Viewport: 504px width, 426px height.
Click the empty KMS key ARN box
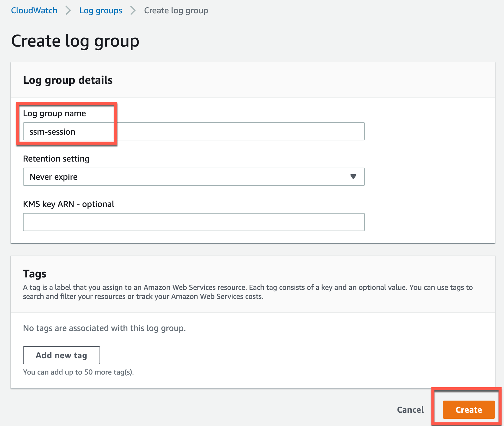point(194,222)
